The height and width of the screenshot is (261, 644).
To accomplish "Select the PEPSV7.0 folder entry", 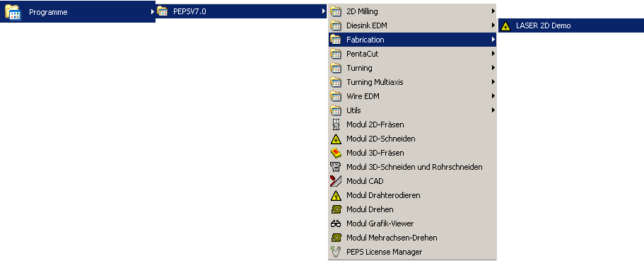I will tap(241, 11).
